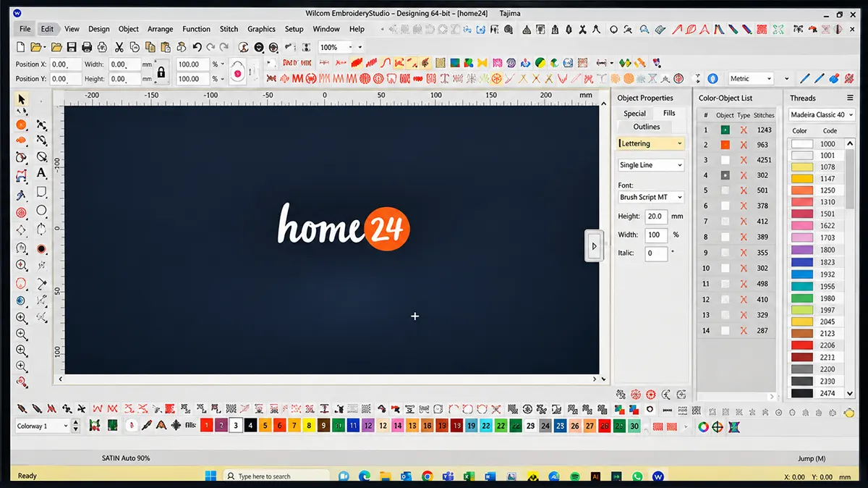Image resolution: width=868 pixels, height=488 pixels.
Task: Select thread color code 1932
Action: point(821,274)
